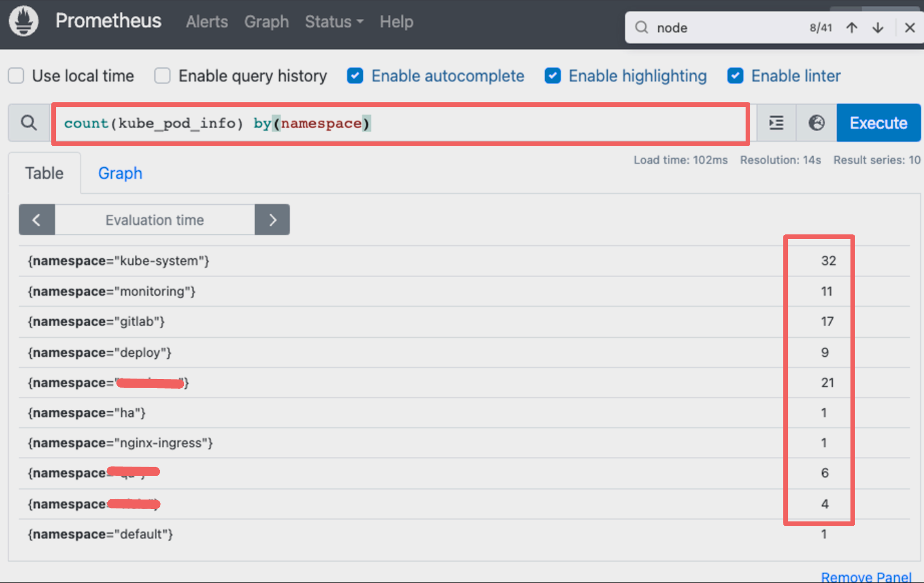Go to next find match arrow

(x=878, y=28)
